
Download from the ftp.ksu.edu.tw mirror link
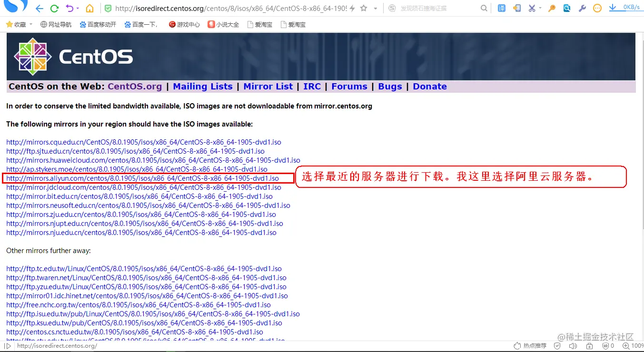click(144, 323)
